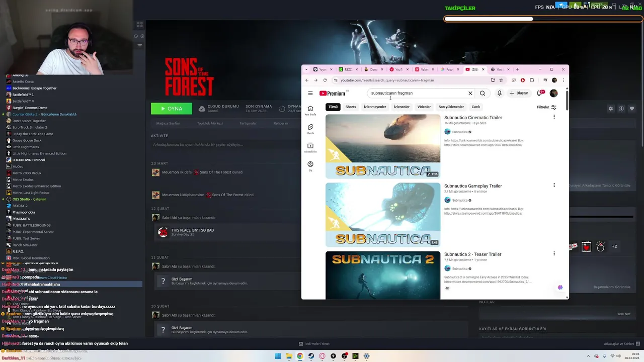The height and width of the screenshot is (362, 644).
Task: Close the Yeni browser tab
Action: click(509, 69)
